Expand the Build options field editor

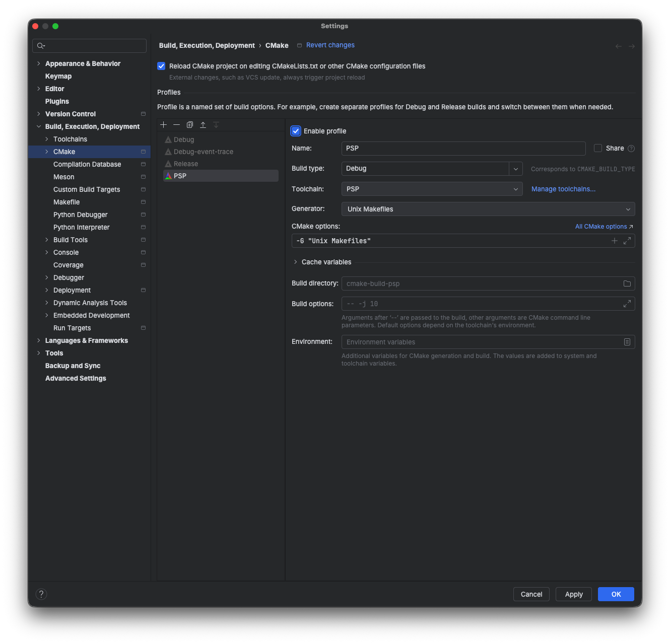pos(627,304)
